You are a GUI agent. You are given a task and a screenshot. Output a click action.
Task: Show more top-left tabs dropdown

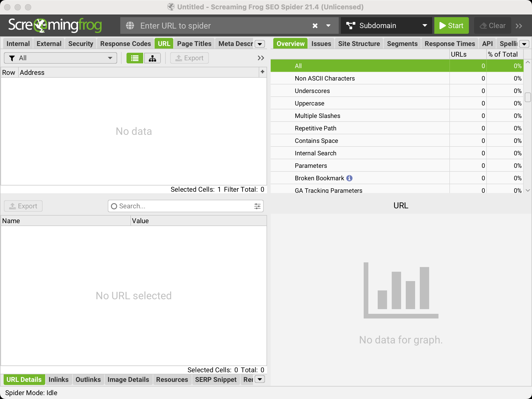pos(260,44)
